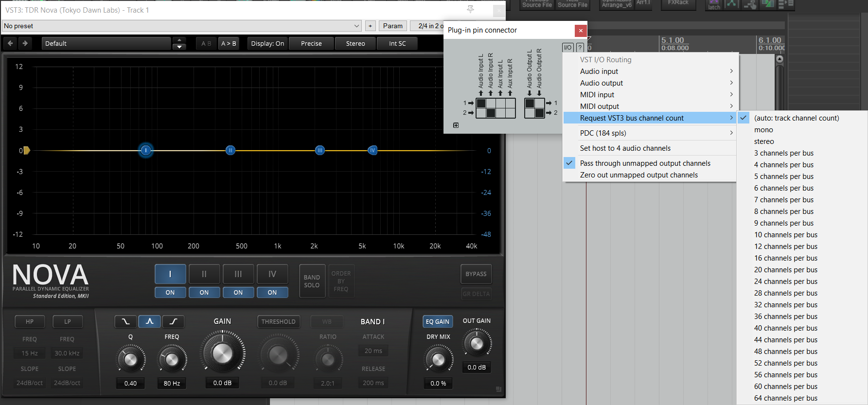Open the No preset dropdown

pos(181,26)
